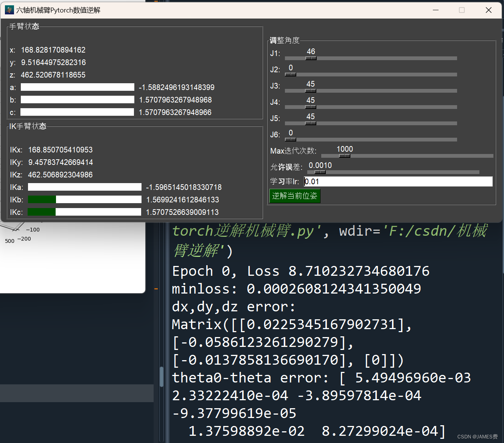Close the 六轴机械臂Pytorch数值逆解 window

(x=488, y=10)
